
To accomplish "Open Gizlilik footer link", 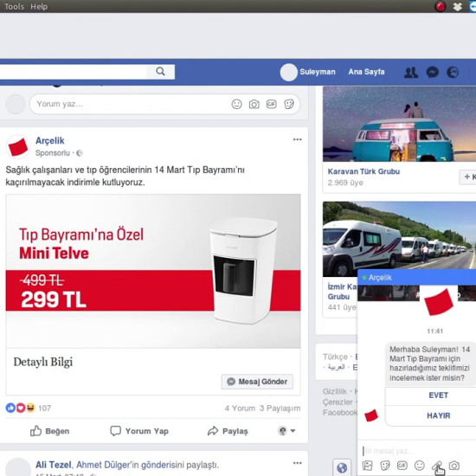I will point(335,391).
